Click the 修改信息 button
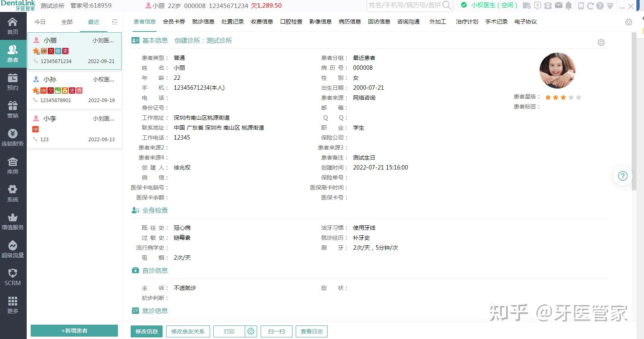The height and width of the screenshot is (339, 644). (147, 331)
